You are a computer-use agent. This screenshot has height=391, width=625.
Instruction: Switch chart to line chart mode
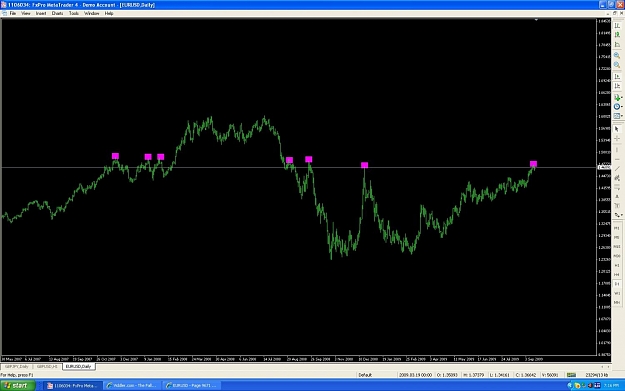(x=617, y=45)
